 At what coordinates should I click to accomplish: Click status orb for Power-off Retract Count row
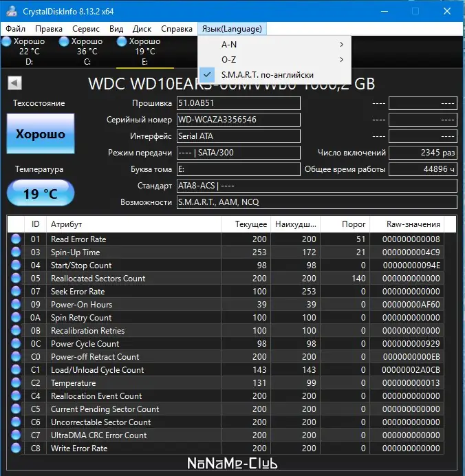coord(16,357)
